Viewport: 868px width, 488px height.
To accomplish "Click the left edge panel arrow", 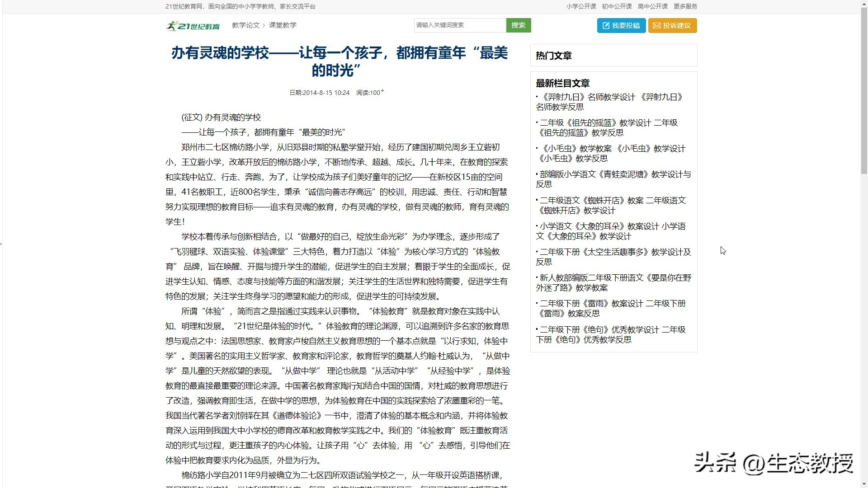I will pos(2,244).
